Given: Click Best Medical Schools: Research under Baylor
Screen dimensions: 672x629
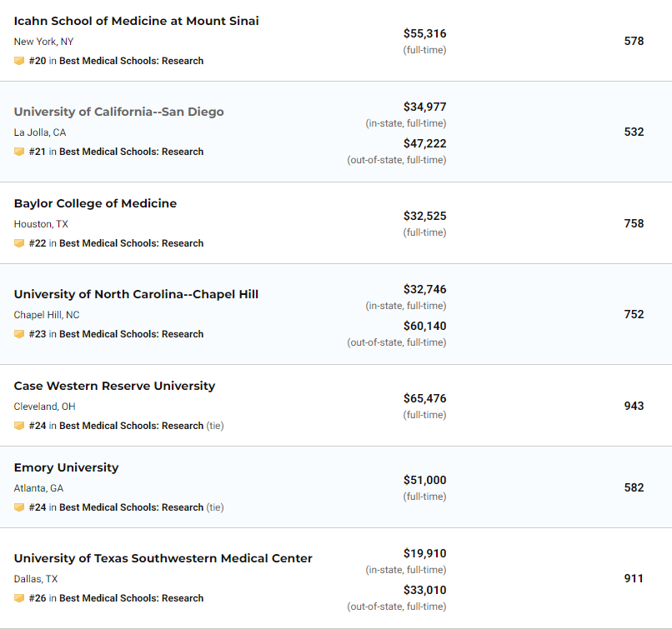Looking at the screenshot, I should pos(131,243).
